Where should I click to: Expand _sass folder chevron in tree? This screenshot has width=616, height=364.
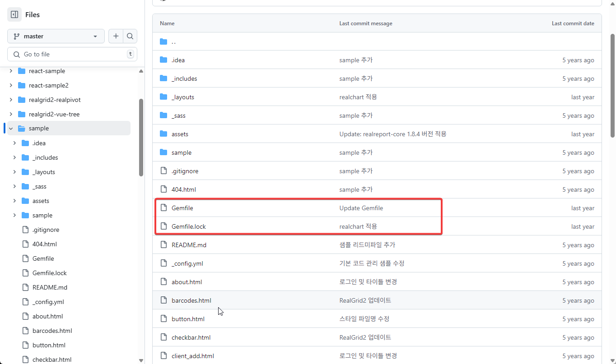pos(14,186)
